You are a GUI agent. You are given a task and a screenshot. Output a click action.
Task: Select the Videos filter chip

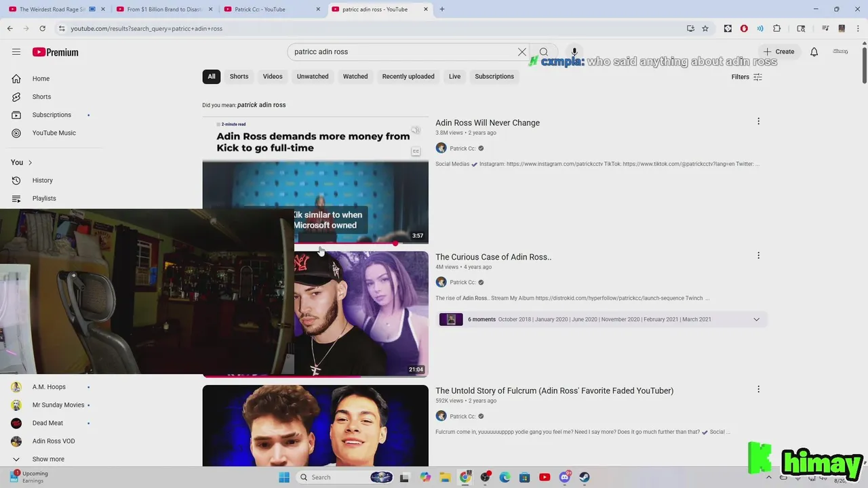pos(273,77)
